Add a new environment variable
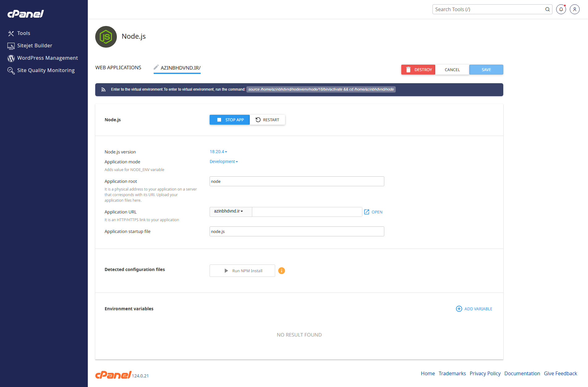The height and width of the screenshot is (387, 588). (474, 309)
